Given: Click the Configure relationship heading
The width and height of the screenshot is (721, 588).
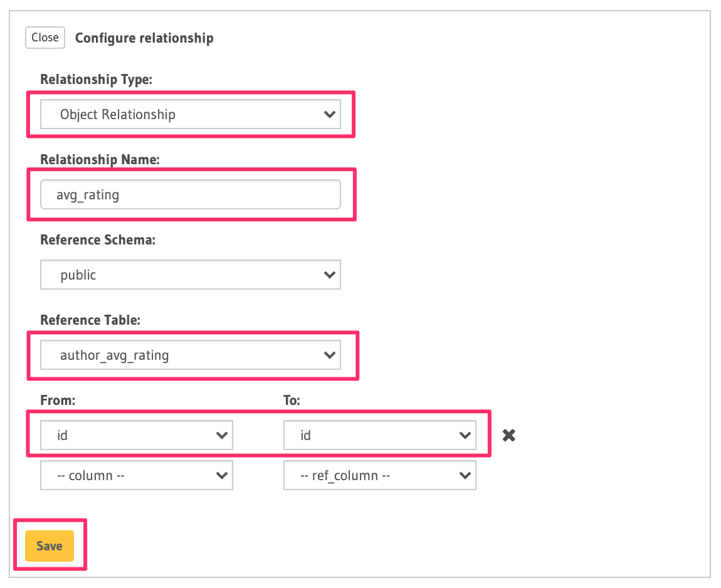Looking at the screenshot, I should pos(144,38).
